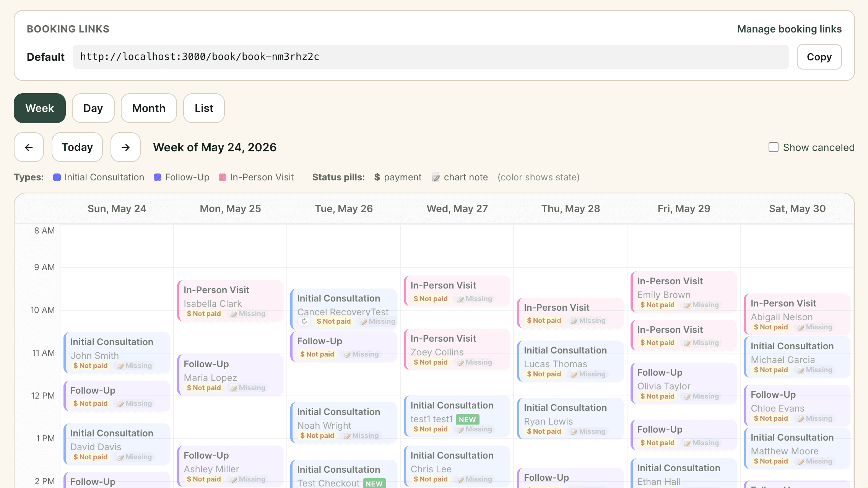
Task: Click Not paid pill on Maria Lopez appointment
Action: 204,388
